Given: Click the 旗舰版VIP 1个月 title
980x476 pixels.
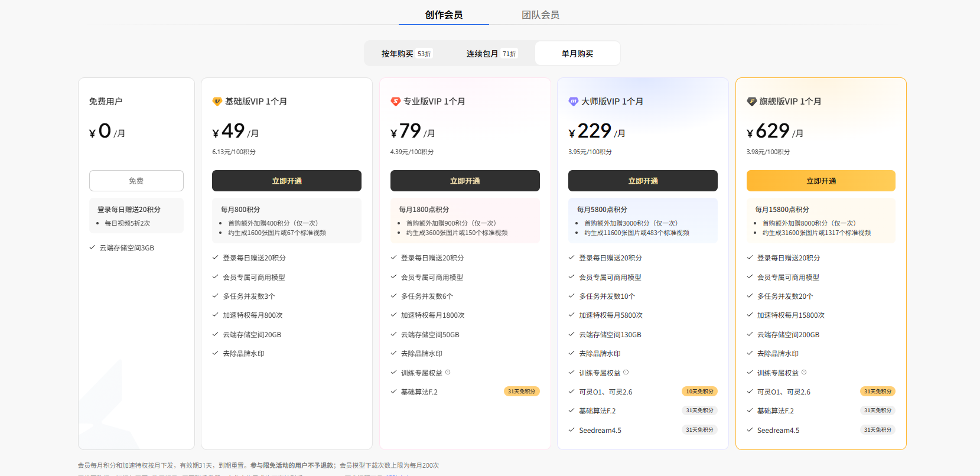Looking at the screenshot, I should [790, 102].
